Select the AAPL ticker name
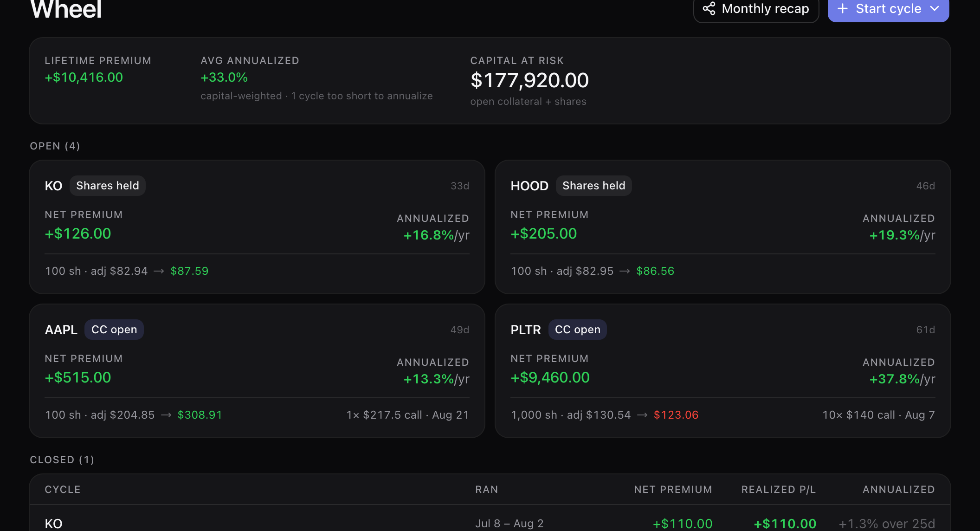 (61, 330)
